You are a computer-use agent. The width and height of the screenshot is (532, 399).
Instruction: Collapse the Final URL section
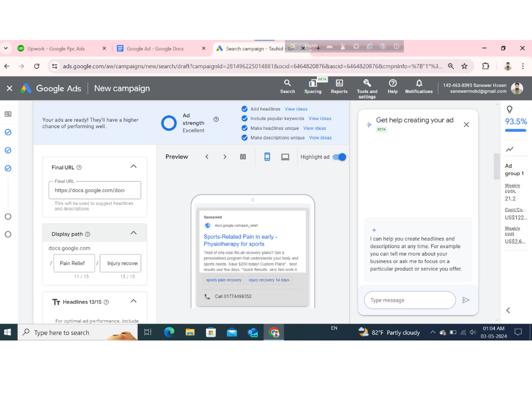(x=134, y=166)
